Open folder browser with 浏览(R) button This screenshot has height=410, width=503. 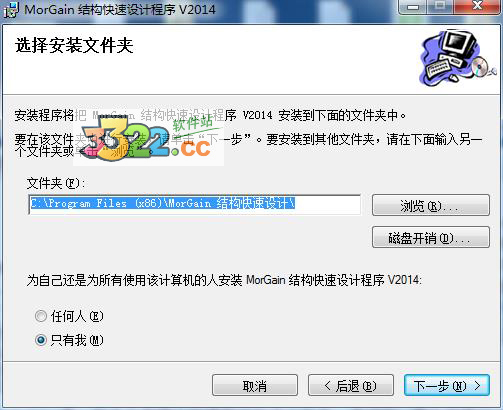(x=431, y=205)
